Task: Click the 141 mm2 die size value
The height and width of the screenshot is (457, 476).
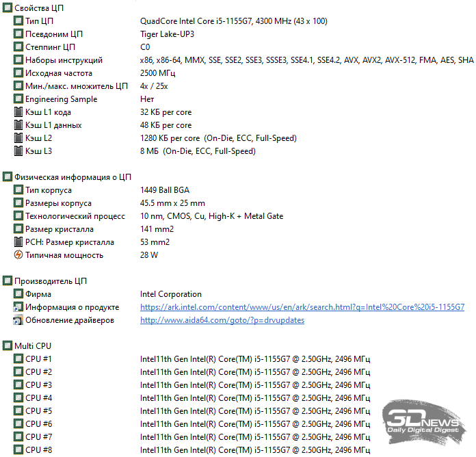Action: click(157, 229)
